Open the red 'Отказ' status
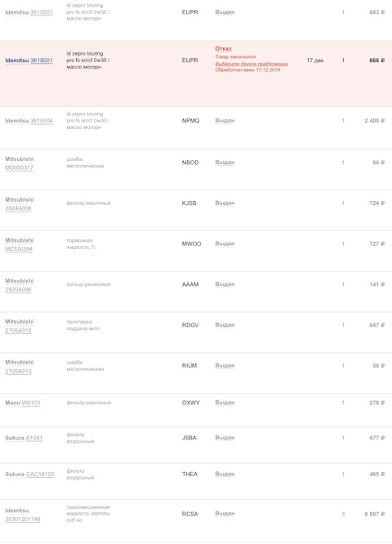The image size is (392, 544). pos(223,48)
